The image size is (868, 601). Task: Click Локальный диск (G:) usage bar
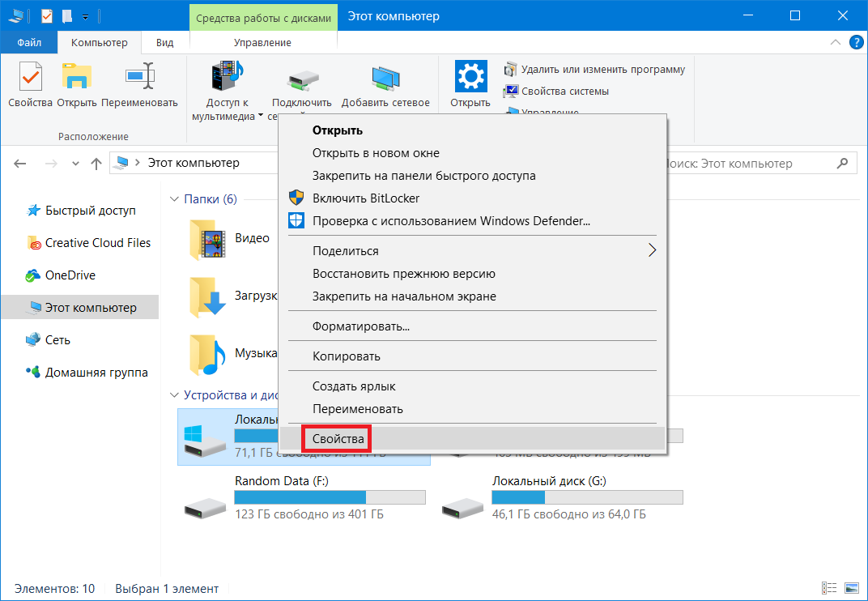tap(587, 497)
